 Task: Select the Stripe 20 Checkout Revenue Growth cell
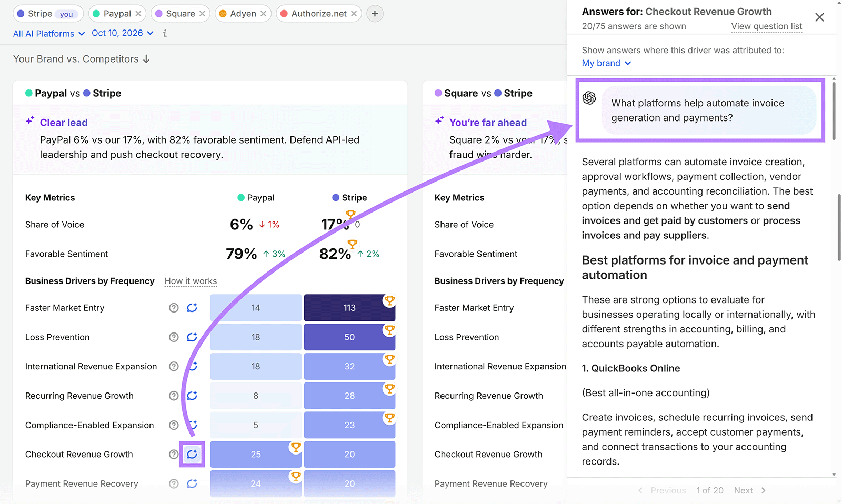349,454
